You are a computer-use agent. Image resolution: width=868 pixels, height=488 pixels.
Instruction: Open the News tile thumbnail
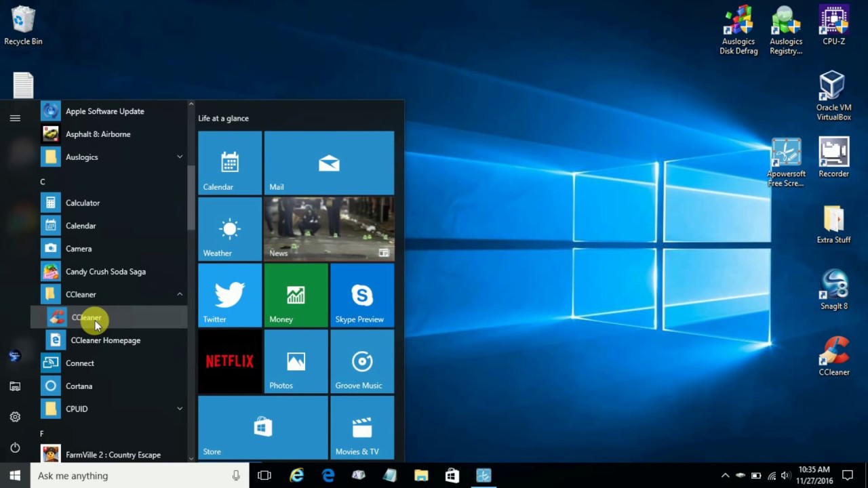click(x=329, y=229)
